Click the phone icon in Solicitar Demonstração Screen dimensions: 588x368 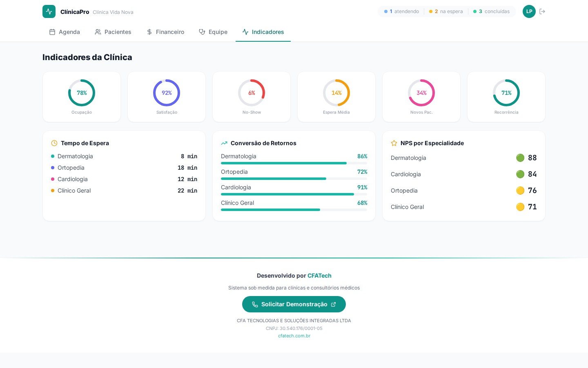(x=255, y=304)
